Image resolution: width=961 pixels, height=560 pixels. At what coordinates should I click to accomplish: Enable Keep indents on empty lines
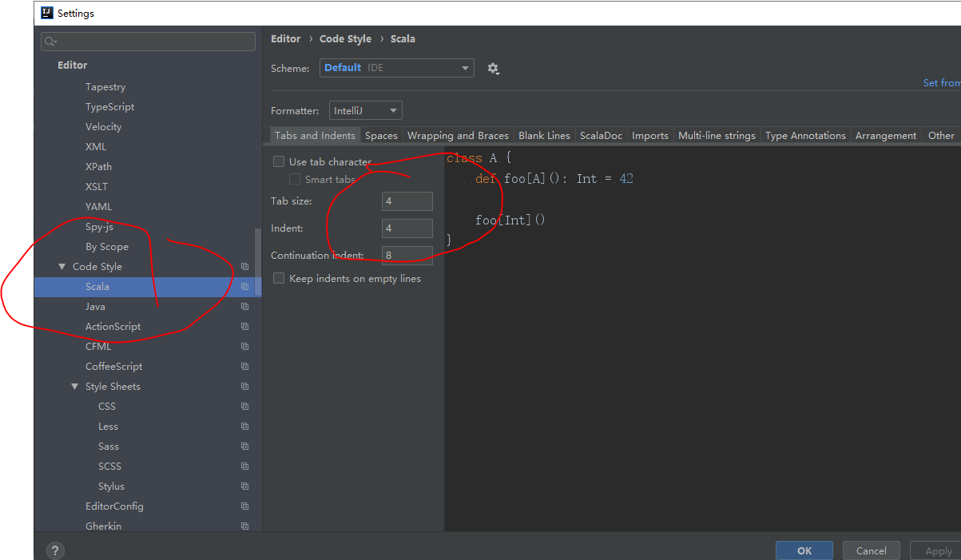click(279, 279)
